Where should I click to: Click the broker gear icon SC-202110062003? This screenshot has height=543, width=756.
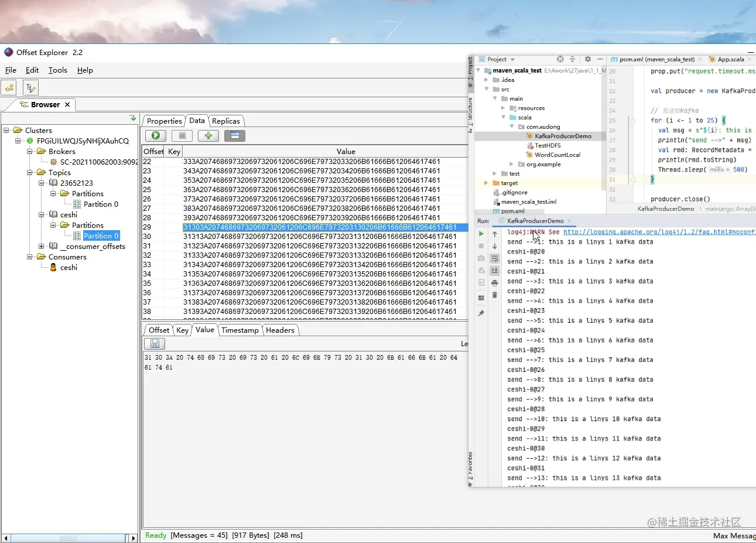point(53,162)
